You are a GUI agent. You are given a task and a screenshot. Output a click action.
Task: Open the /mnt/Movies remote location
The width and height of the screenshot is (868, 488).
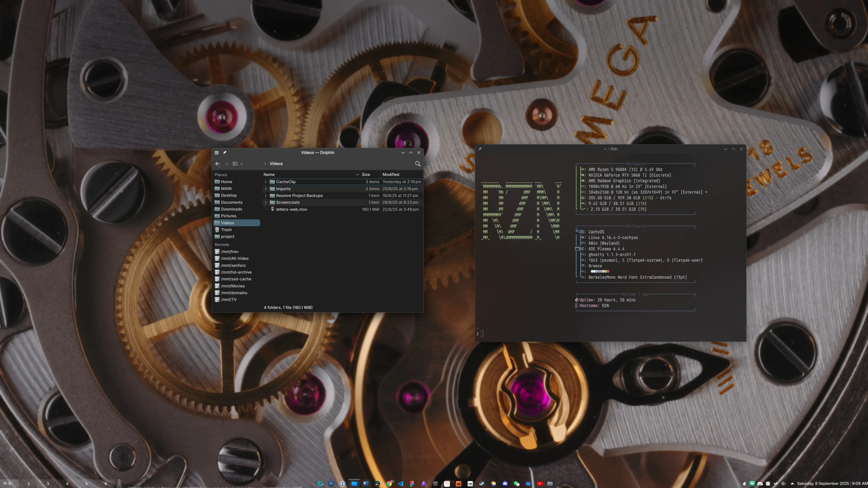tap(232, 286)
